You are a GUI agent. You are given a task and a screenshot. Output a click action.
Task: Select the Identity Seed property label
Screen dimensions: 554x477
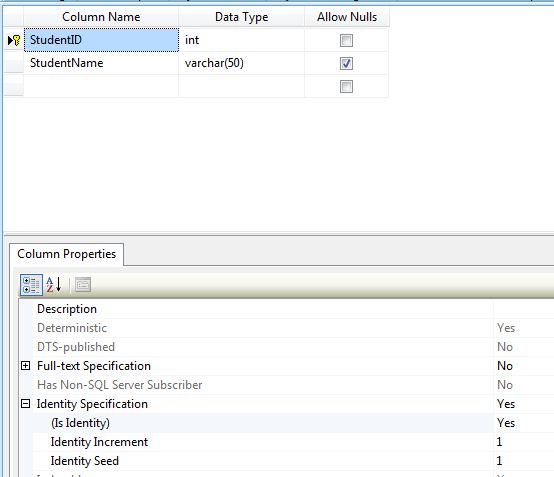85,461
